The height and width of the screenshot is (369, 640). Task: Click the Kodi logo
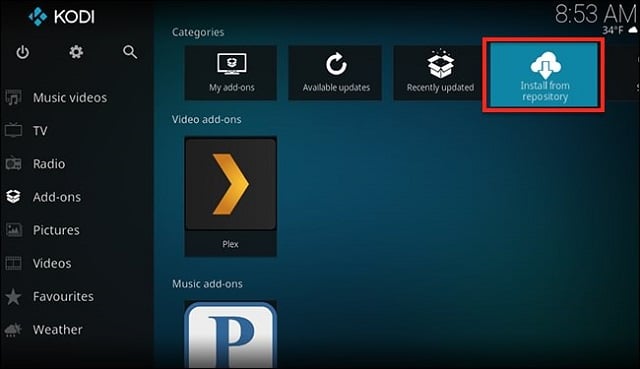click(61, 17)
